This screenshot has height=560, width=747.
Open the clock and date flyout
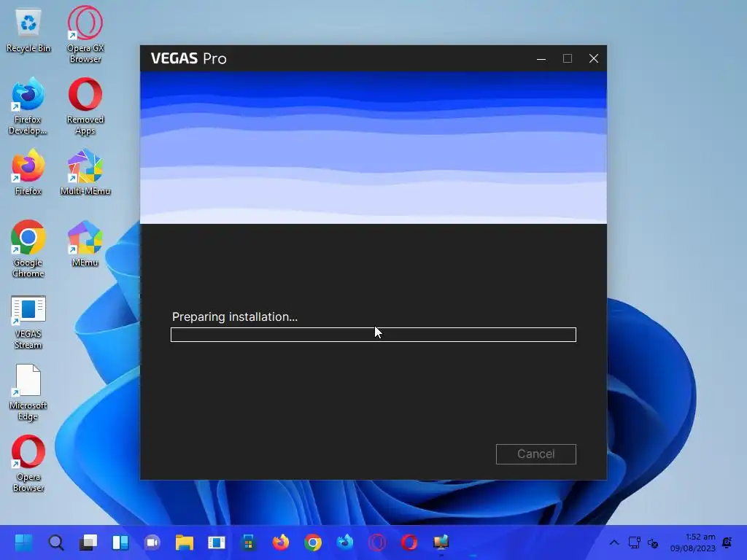(x=693, y=542)
